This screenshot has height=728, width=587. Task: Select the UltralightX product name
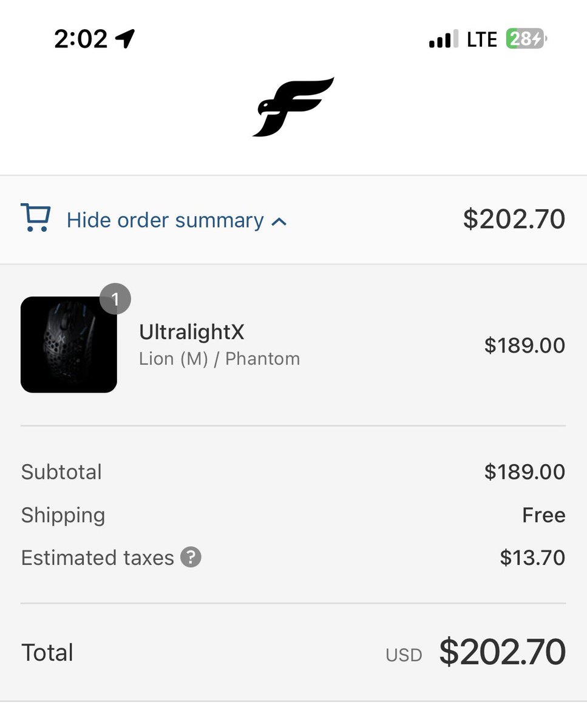(192, 332)
